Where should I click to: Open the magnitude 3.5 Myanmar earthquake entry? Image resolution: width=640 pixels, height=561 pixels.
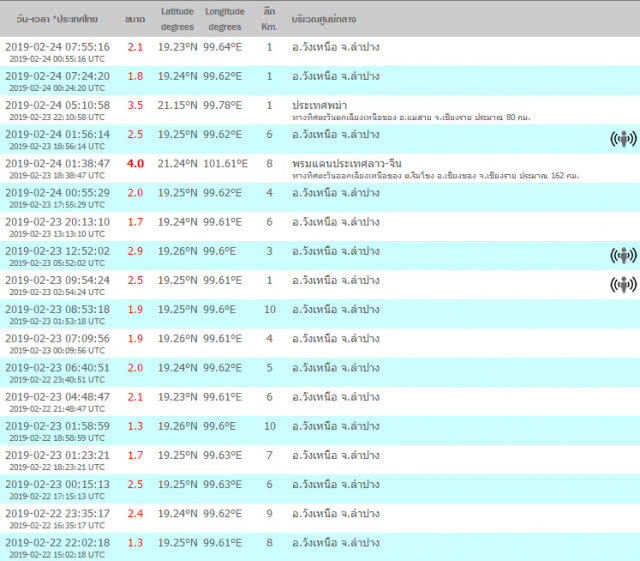[x=320, y=110]
